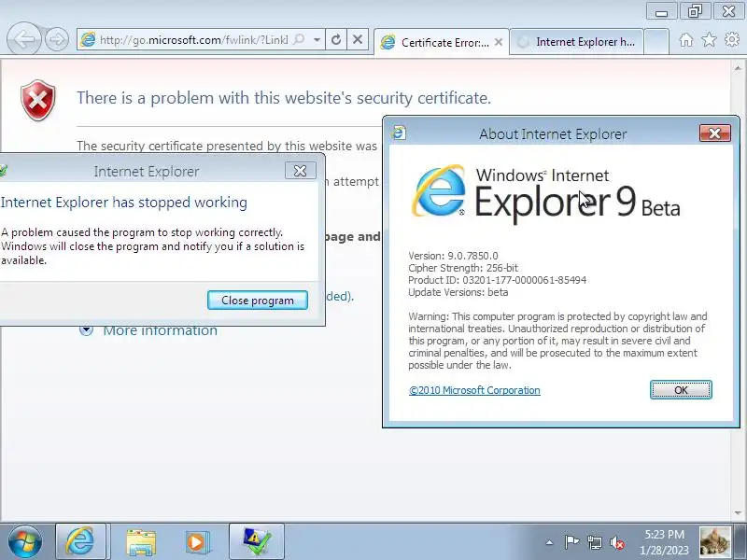
Task: Open Favorites with the star icon
Action: (709, 39)
